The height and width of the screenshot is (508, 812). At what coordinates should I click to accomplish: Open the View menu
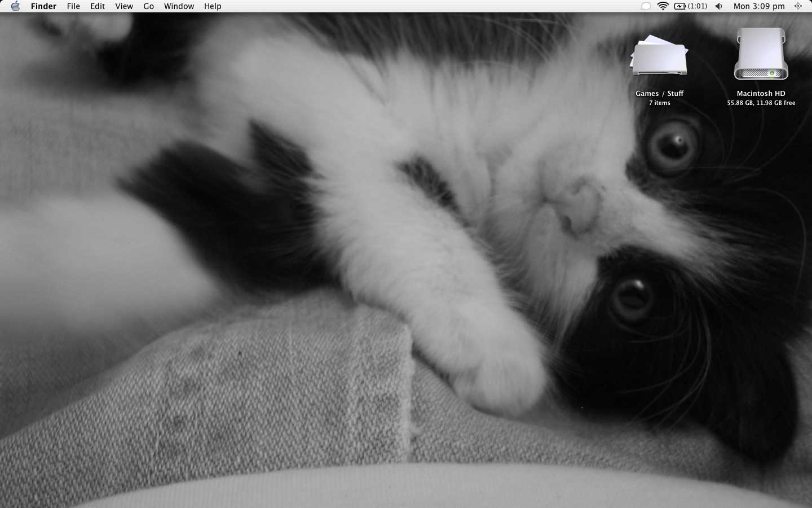click(124, 6)
